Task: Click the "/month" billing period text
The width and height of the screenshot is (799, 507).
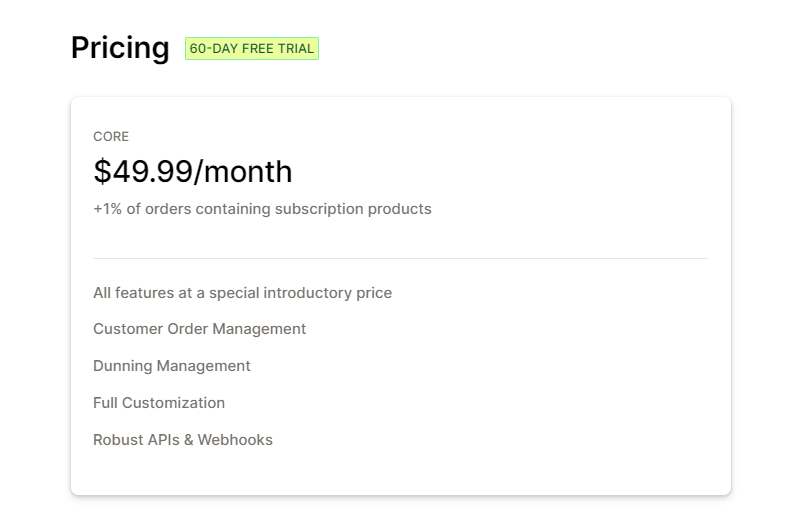Action: (x=243, y=171)
